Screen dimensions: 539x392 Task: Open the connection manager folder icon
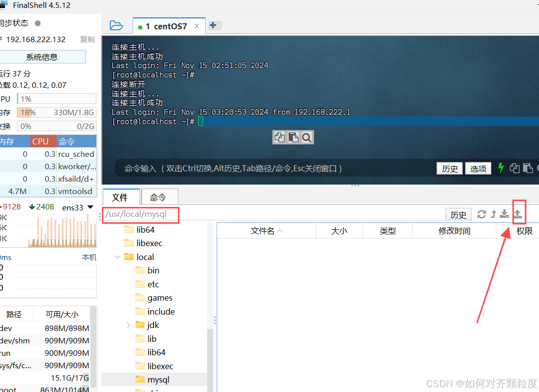[x=116, y=26]
